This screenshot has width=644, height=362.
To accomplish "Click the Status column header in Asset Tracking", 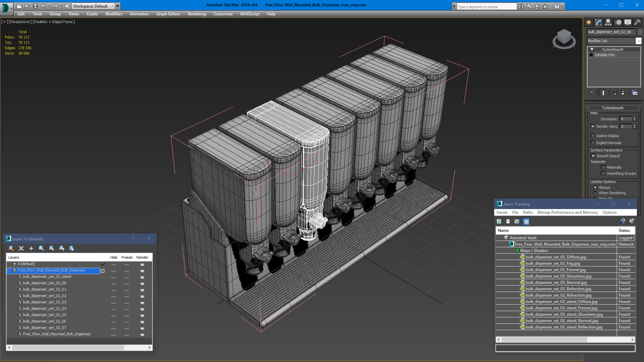I will coord(626,231).
